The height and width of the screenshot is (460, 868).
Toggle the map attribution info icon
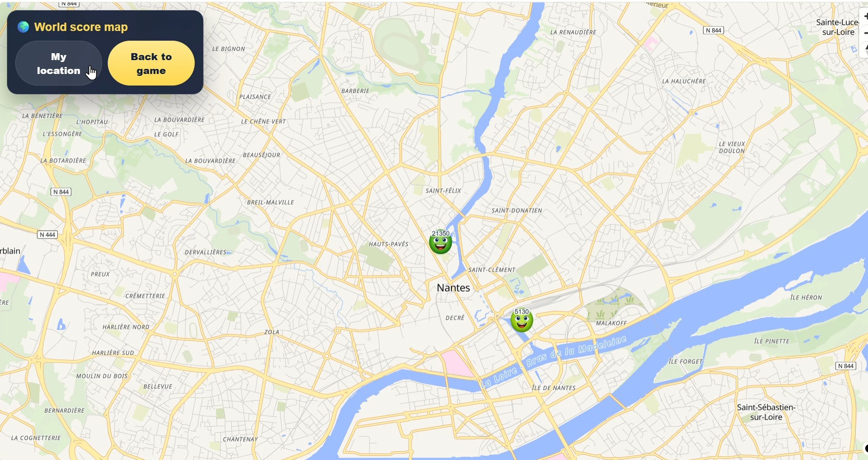(866, 448)
